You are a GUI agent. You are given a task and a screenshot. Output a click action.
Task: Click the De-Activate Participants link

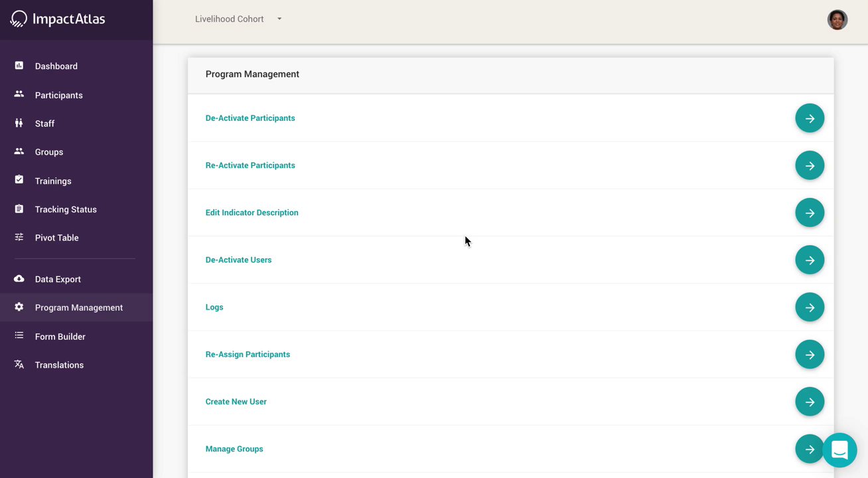click(x=250, y=118)
